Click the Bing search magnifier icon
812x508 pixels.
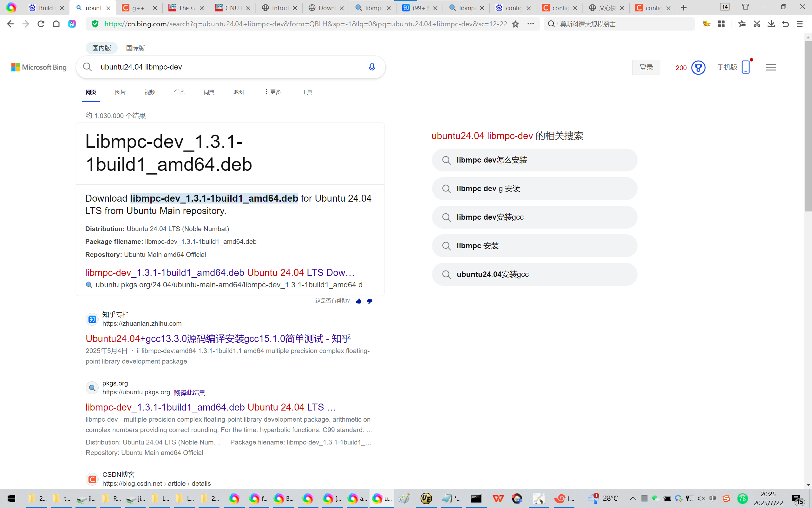click(87, 67)
